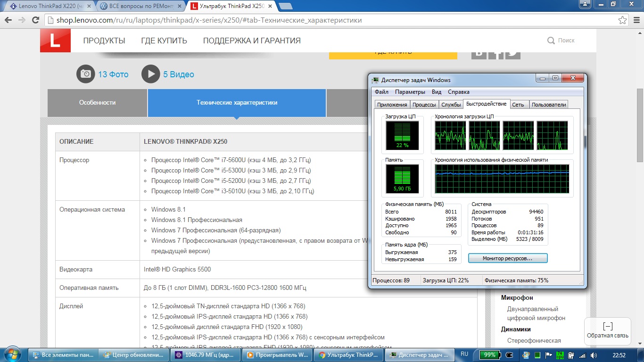Screen dimensions: 644x362
Task: Click the play icon beside 5 Видео
Action: coord(151,74)
